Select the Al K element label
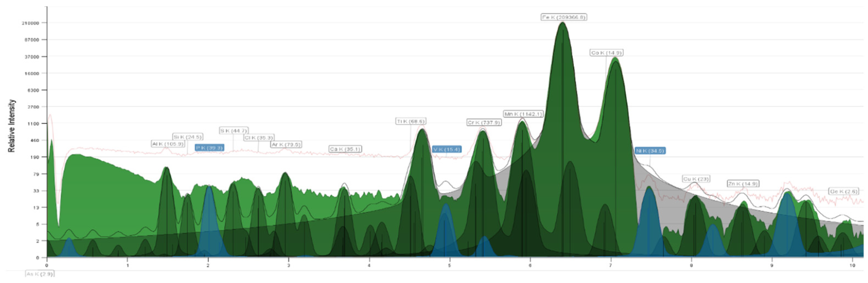 [x=168, y=144]
